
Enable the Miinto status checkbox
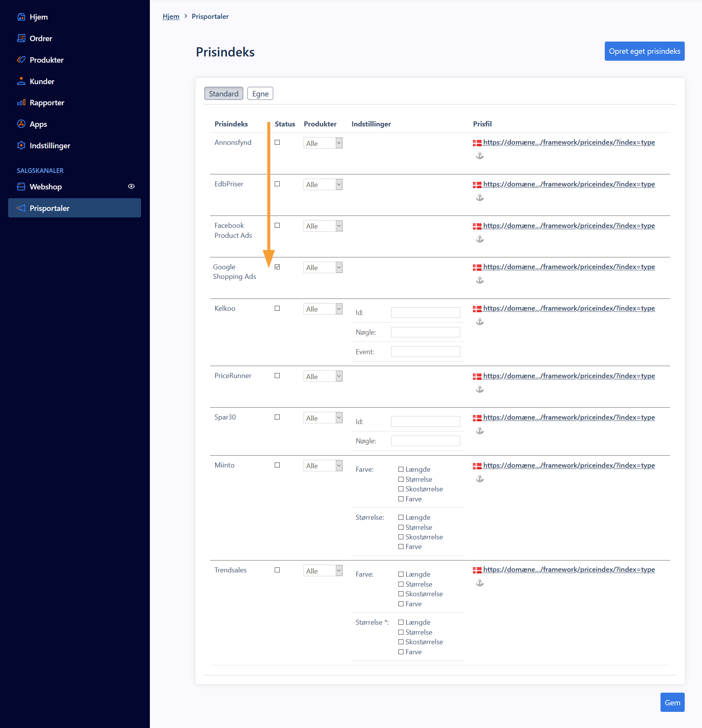pyautogui.click(x=277, y=465)
